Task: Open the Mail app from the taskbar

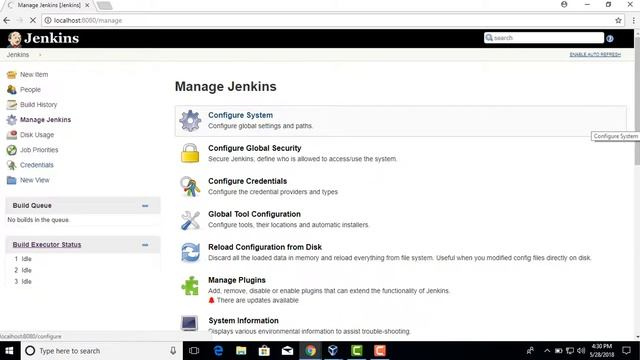Action: (x=287, y=351)
